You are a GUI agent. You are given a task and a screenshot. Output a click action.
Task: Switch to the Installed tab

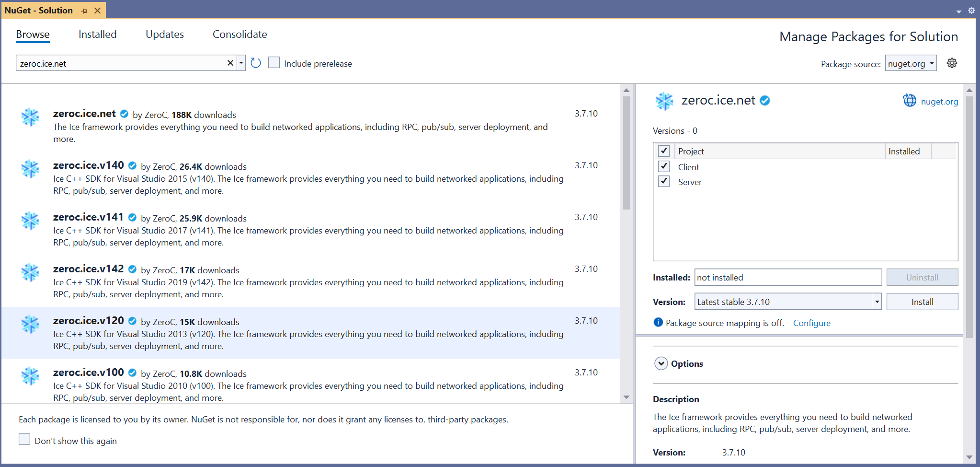(97, 35)
